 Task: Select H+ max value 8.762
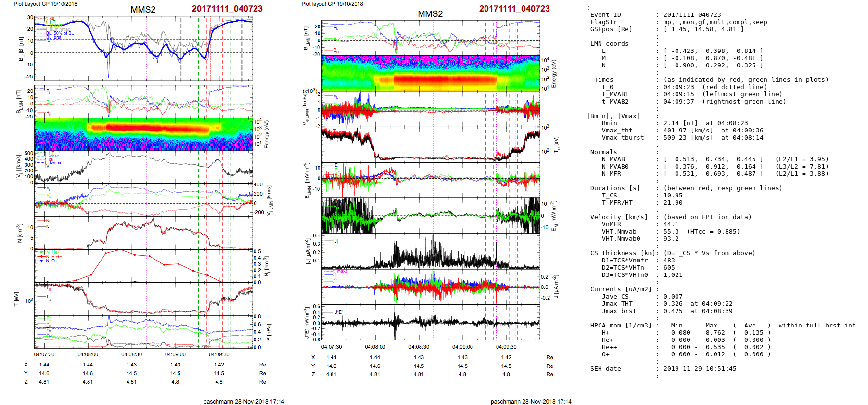click(x=715, y=333)
